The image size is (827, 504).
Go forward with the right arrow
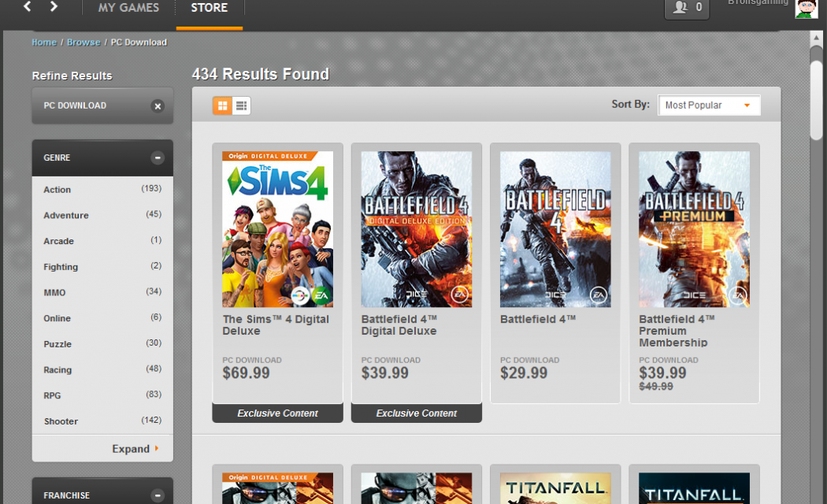point(54,6)
